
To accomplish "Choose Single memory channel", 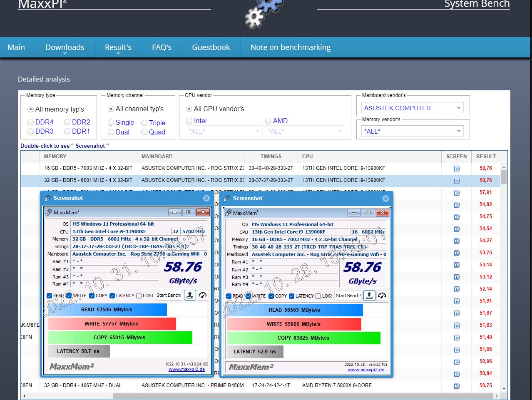I will [111, 123].
